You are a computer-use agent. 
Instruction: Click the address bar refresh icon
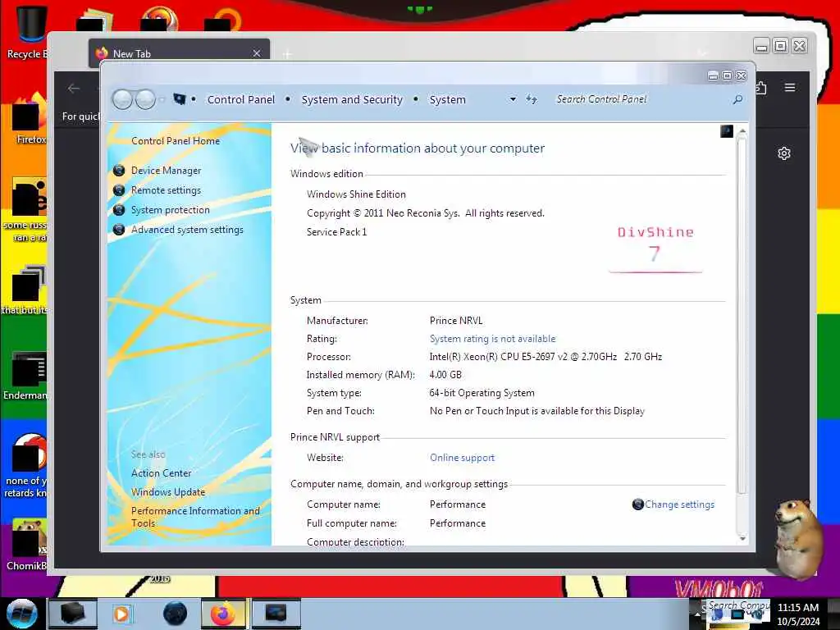click(x=531, y=99)
